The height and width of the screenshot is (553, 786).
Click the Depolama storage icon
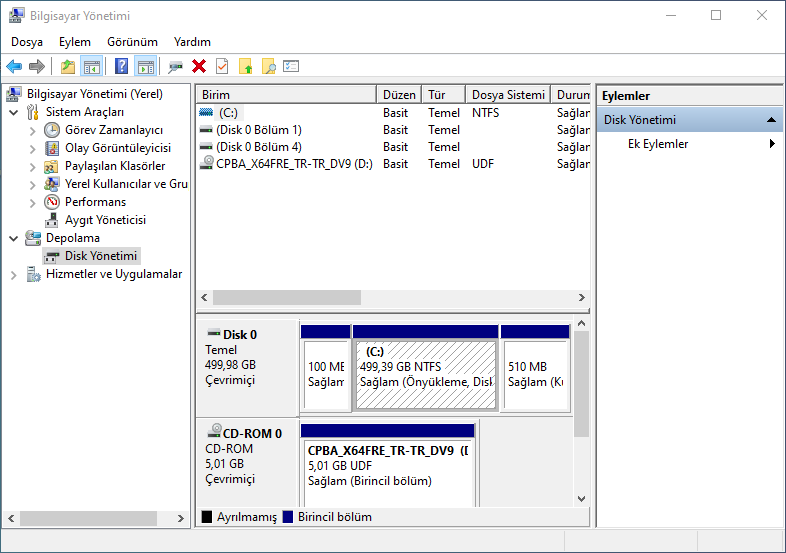click(x=33, y=238)
